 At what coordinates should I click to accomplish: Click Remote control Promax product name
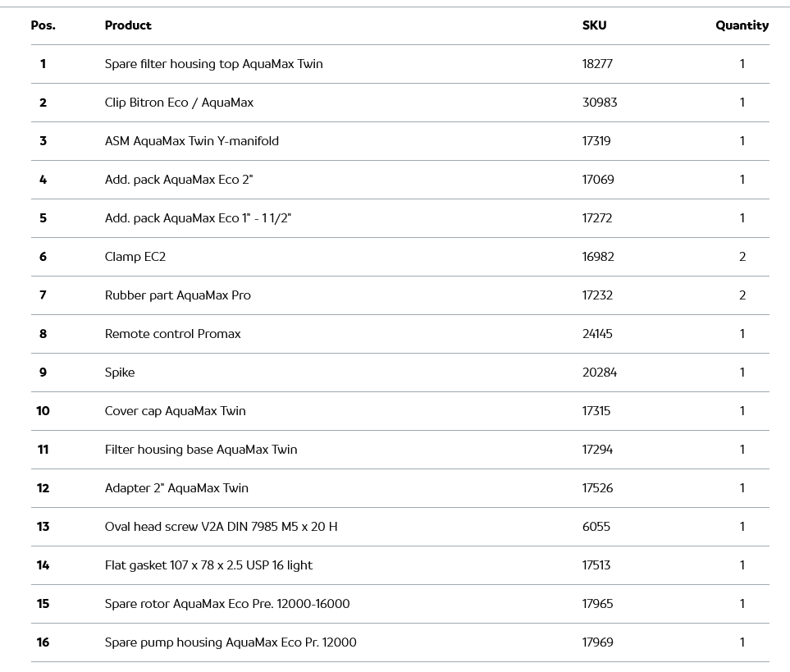pos(172,334)
